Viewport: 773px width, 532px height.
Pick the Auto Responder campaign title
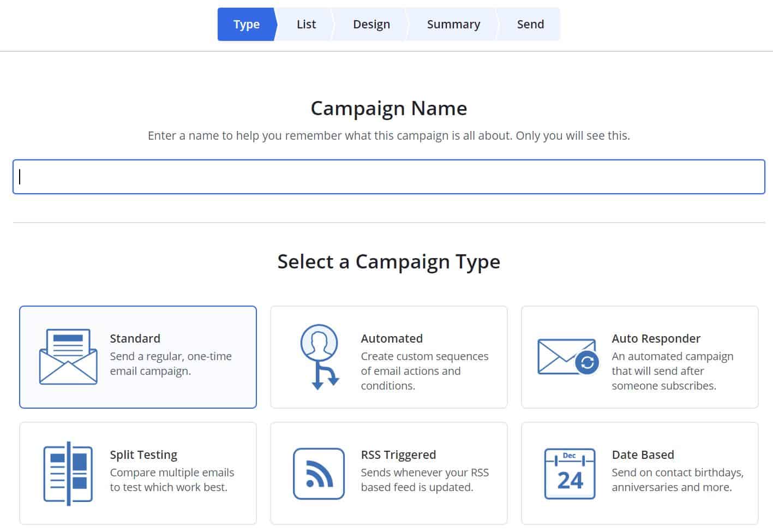click(x=656, y=338)
